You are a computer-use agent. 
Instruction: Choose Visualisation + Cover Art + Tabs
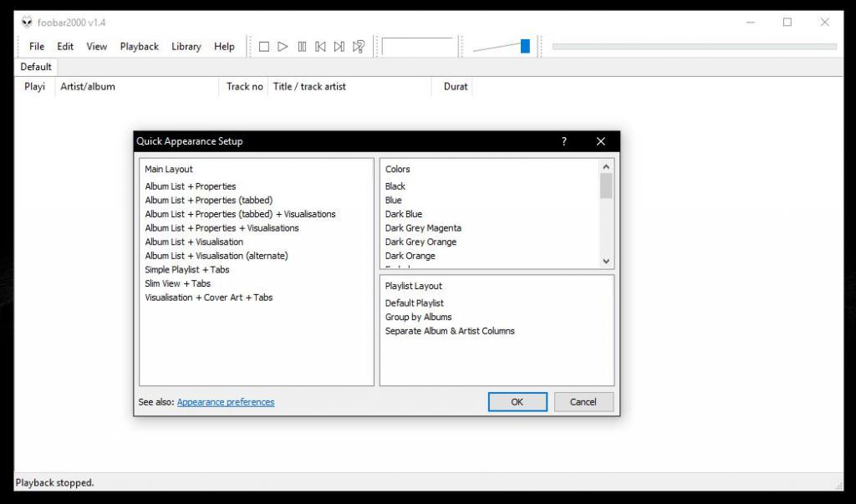pos(209,298)
